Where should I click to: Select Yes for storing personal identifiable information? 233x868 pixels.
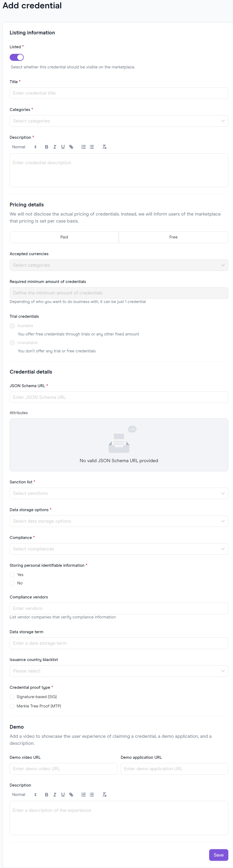12,575
